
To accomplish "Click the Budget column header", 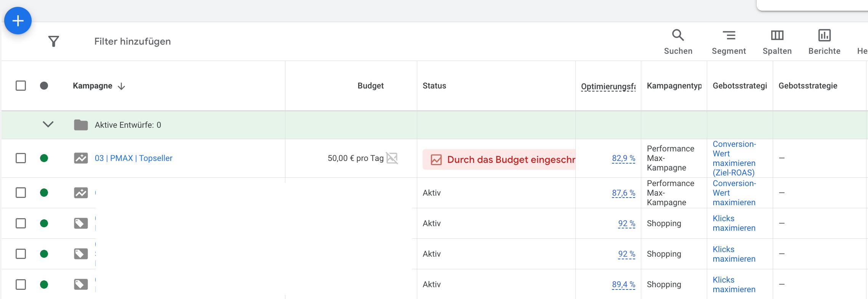I will [370, 86].
